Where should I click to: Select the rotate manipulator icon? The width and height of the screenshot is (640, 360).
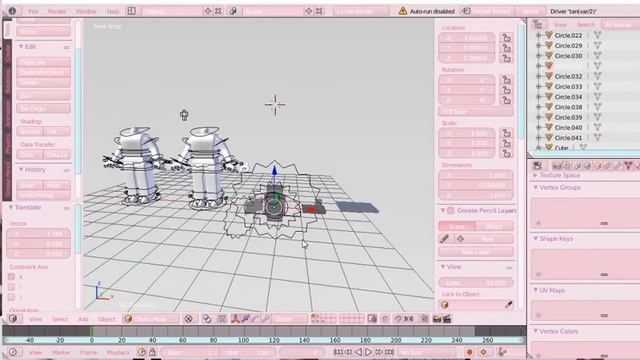coord(255,319)
